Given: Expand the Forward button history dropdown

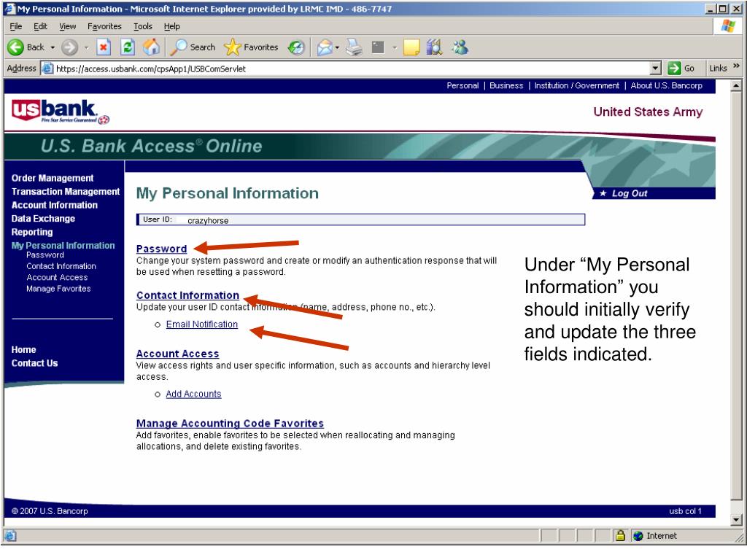Looking at the screenshot, I should tap(86, 47).
